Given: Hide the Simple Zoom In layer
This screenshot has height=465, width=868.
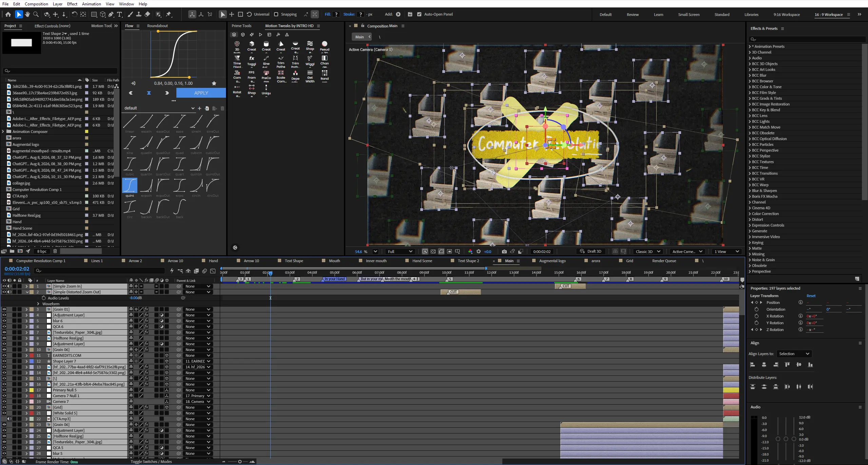Looking at the screenshot, I should 4,286.
